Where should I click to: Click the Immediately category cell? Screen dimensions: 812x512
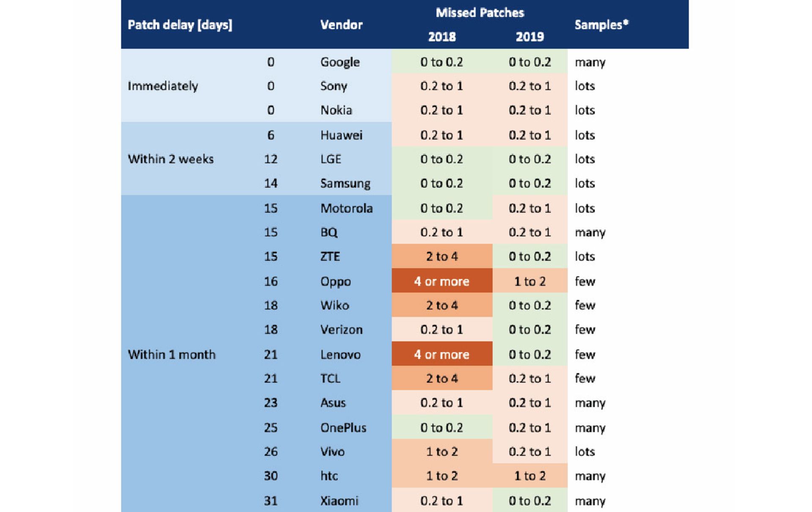163,86
